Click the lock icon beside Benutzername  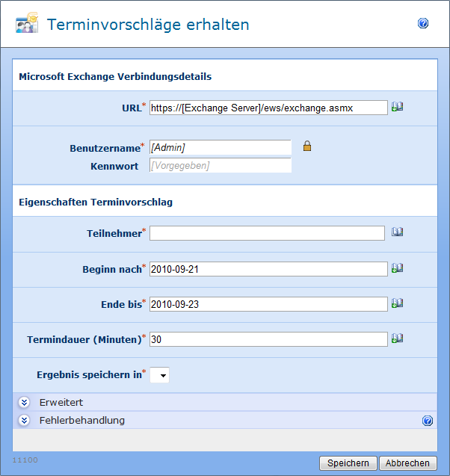pos(306,146)
